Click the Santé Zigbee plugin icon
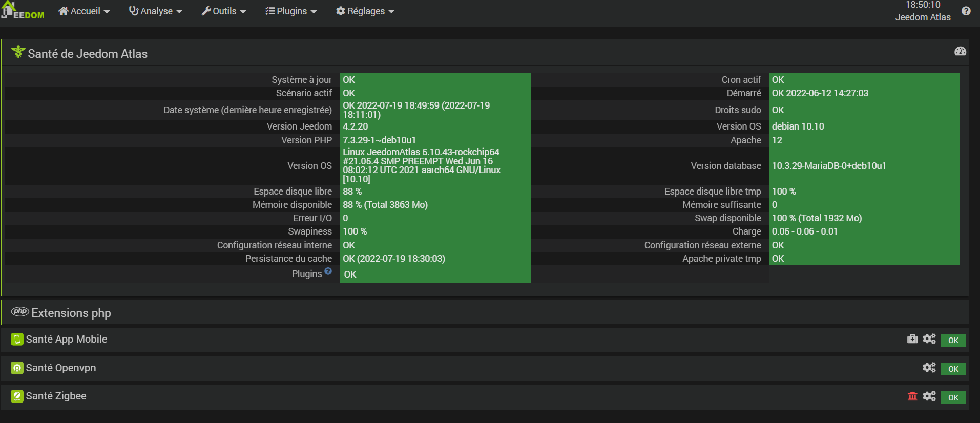The image size is (980, 423). pyautogui.click(x=17, y=396)
